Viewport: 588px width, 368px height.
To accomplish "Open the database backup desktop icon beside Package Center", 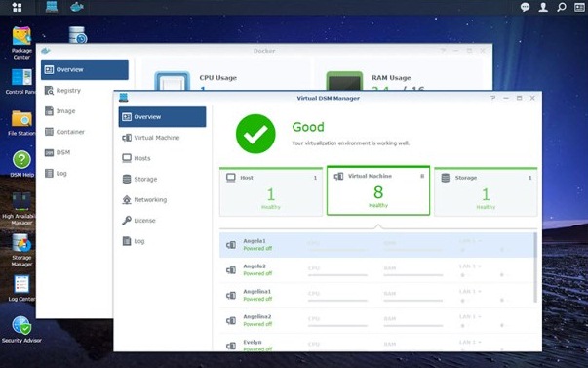I will [x=78, y=34].
